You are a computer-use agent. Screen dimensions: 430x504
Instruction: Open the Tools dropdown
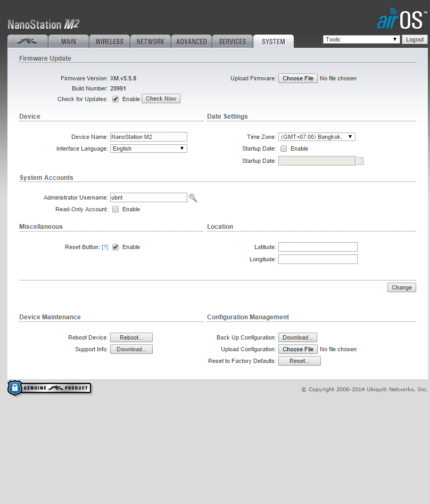361,39
